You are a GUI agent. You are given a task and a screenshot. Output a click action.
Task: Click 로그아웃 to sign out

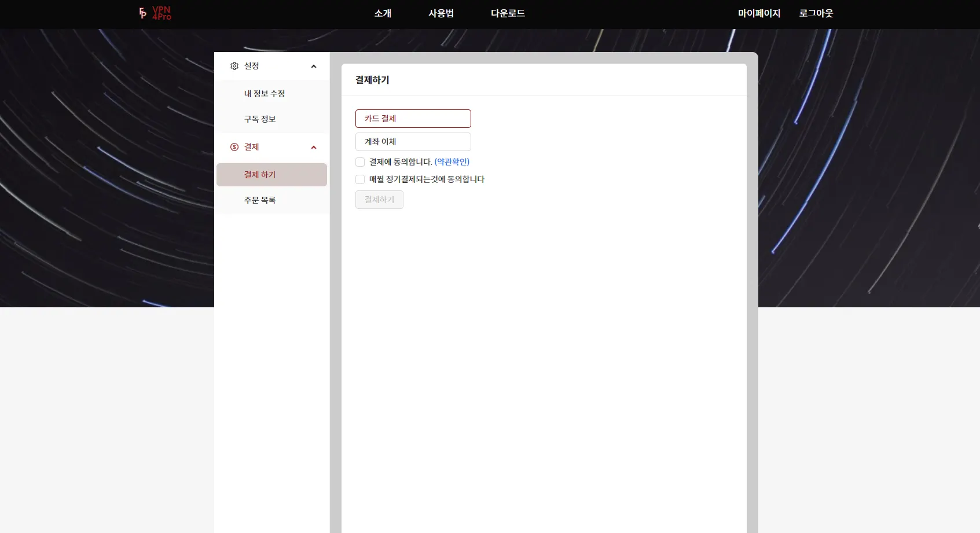point(816,13)
